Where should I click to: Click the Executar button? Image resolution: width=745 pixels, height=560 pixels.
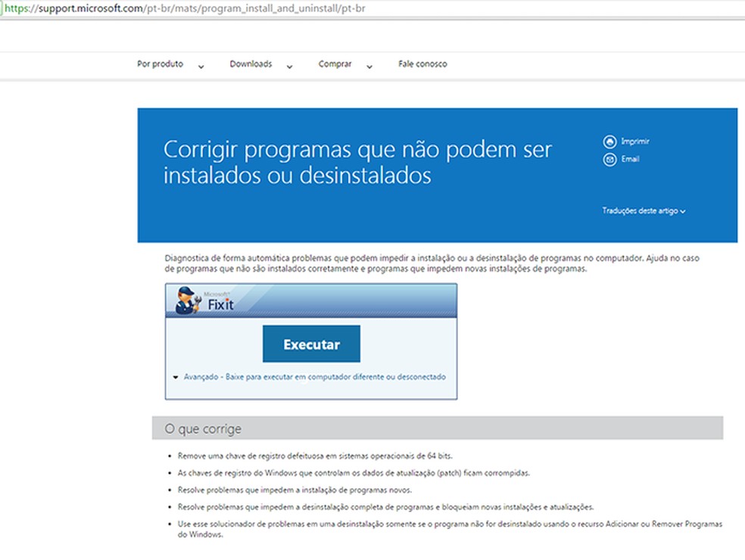pyautogui.click(x=311, y=343)
